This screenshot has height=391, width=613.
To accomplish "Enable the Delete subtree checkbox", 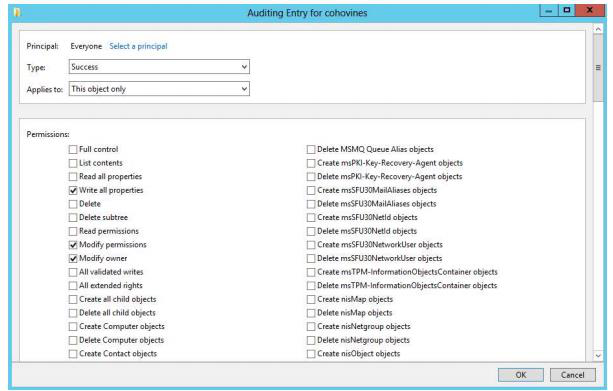I will 73,217.
